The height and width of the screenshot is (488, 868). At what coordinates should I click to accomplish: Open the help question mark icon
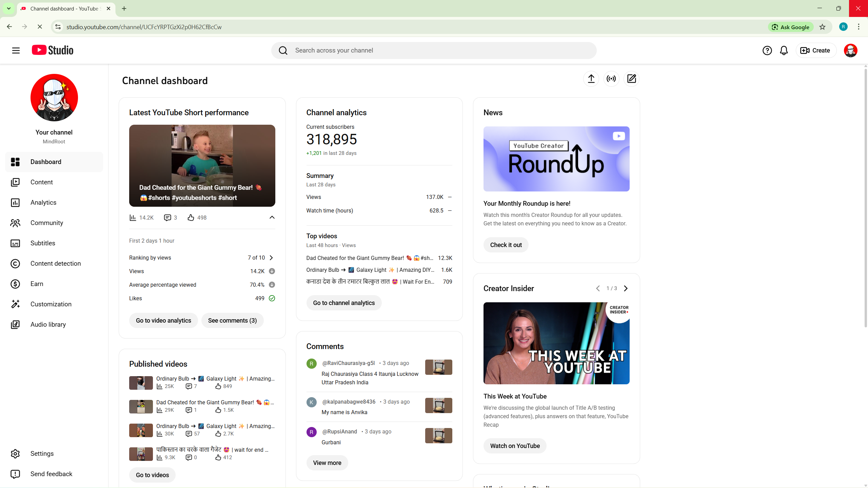pos(767,50)
